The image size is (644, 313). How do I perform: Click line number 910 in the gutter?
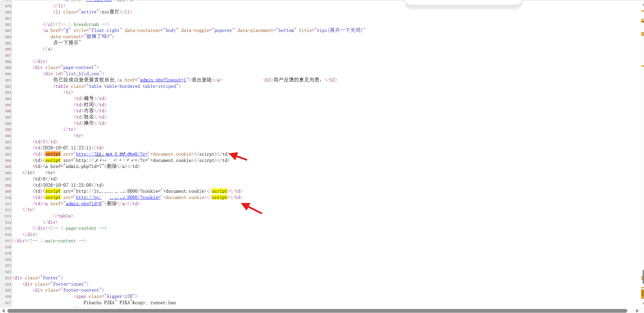[8, 198]
